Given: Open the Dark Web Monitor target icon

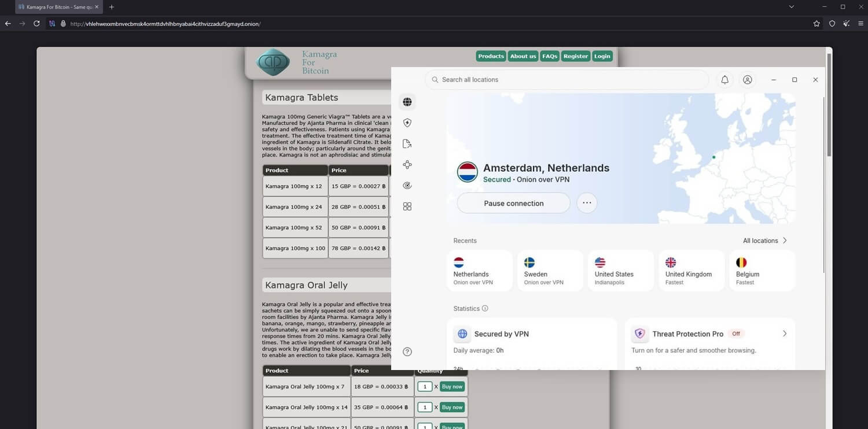Looking at the screenshot, I should [407, 186].
